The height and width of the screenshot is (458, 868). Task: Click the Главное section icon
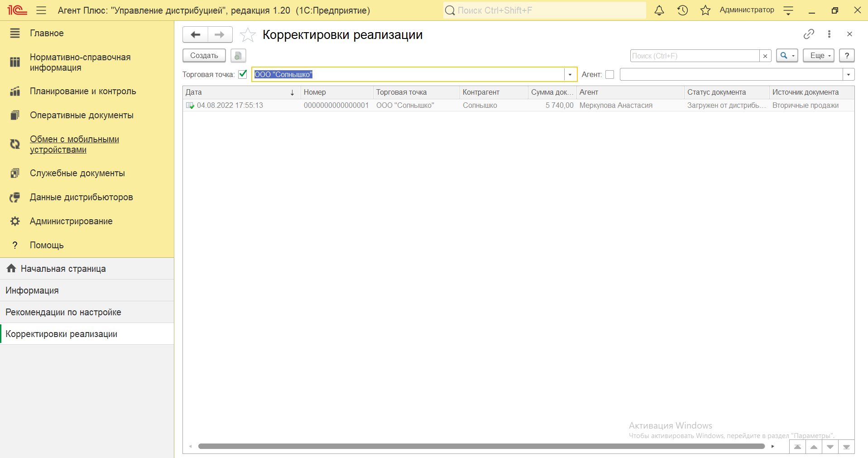[15, 33]
